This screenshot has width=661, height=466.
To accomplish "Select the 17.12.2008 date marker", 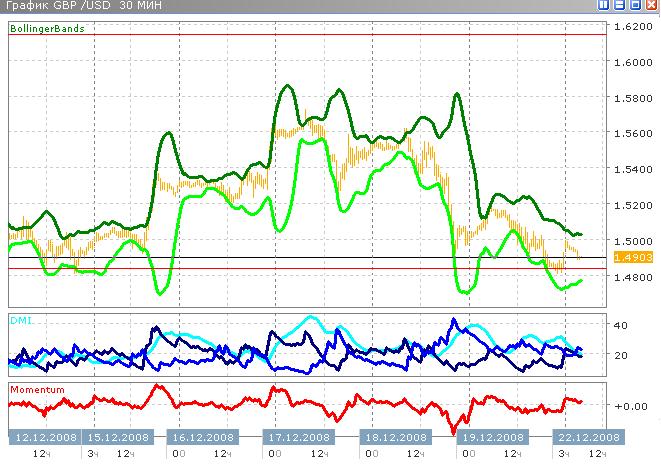I will click(x=297, y=438).
